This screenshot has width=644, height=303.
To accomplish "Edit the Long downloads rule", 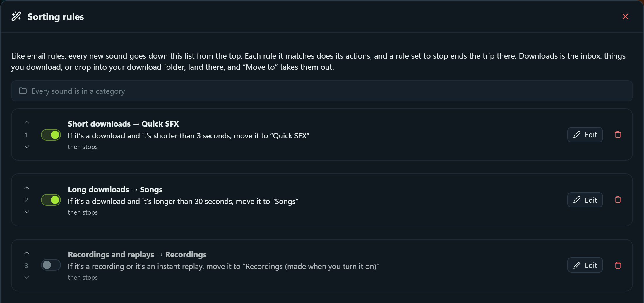I will pos(585,200).
